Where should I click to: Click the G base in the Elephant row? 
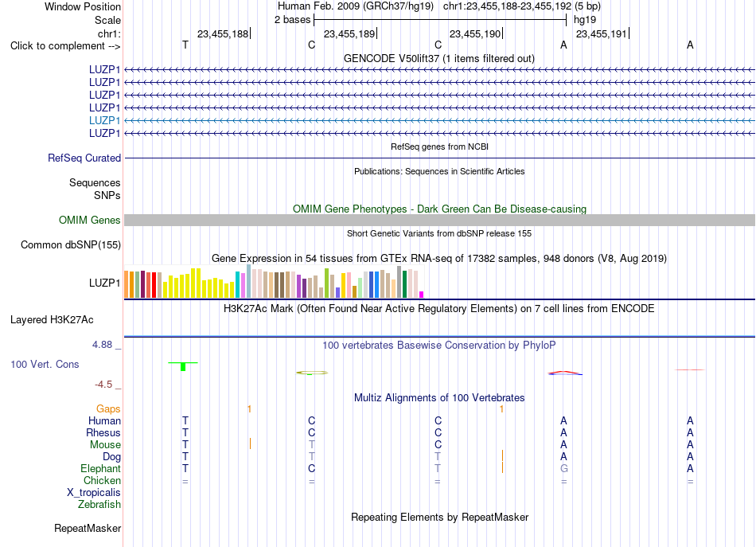click(563, 468)
